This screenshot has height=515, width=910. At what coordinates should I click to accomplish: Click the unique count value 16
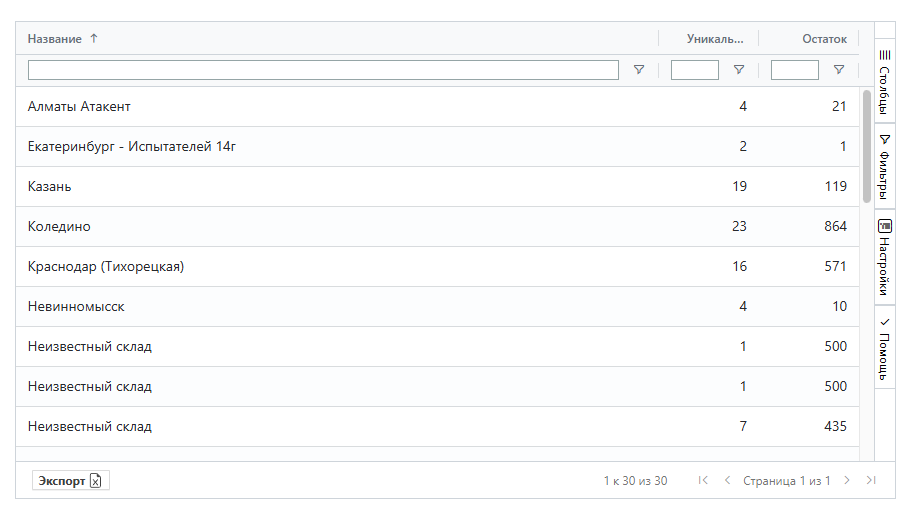(x=739, y=266)
